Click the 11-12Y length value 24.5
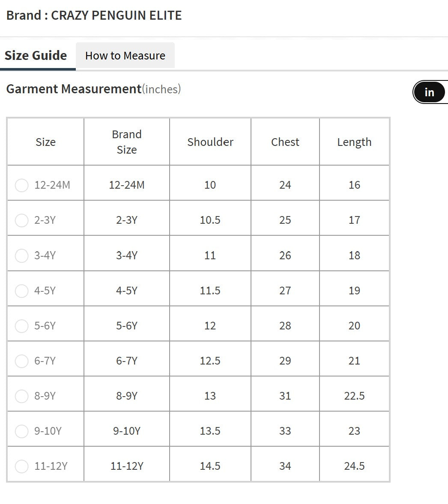The width and height of the screenshot is (448, 504). click(354, 466)
